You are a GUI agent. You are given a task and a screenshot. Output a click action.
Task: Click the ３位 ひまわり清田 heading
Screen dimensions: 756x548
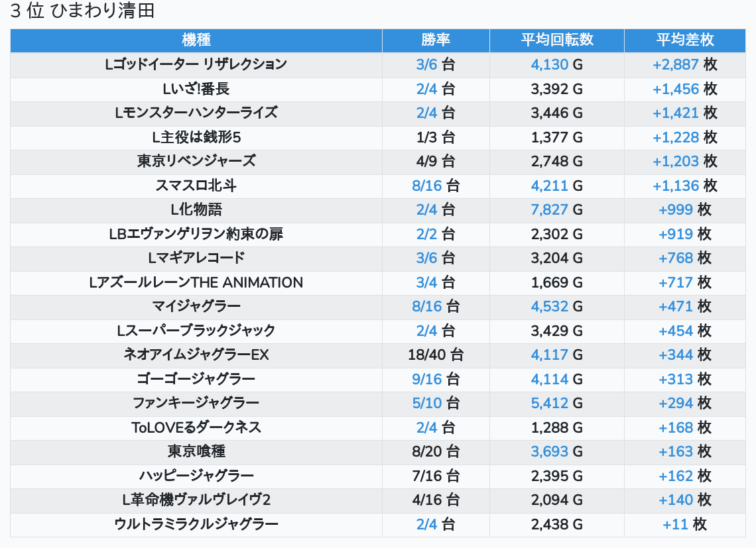pyautogui.click(x=82, y=12)
